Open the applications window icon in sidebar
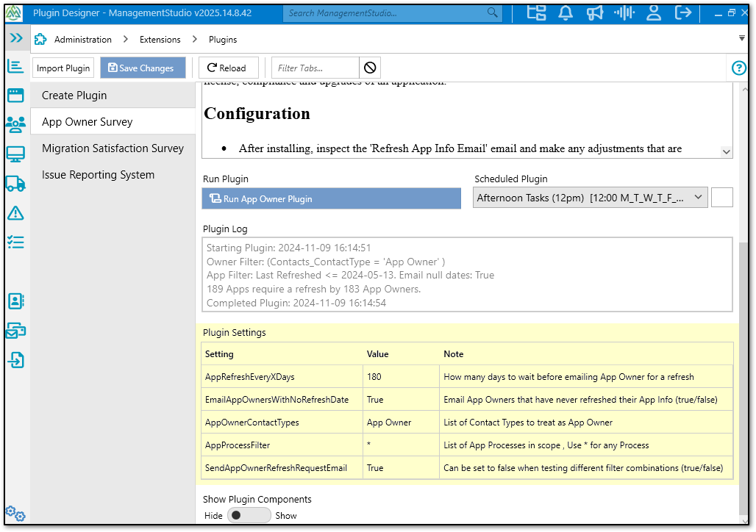Image resolution: width=756 pixels, height=532 pixels. [15, 96]
